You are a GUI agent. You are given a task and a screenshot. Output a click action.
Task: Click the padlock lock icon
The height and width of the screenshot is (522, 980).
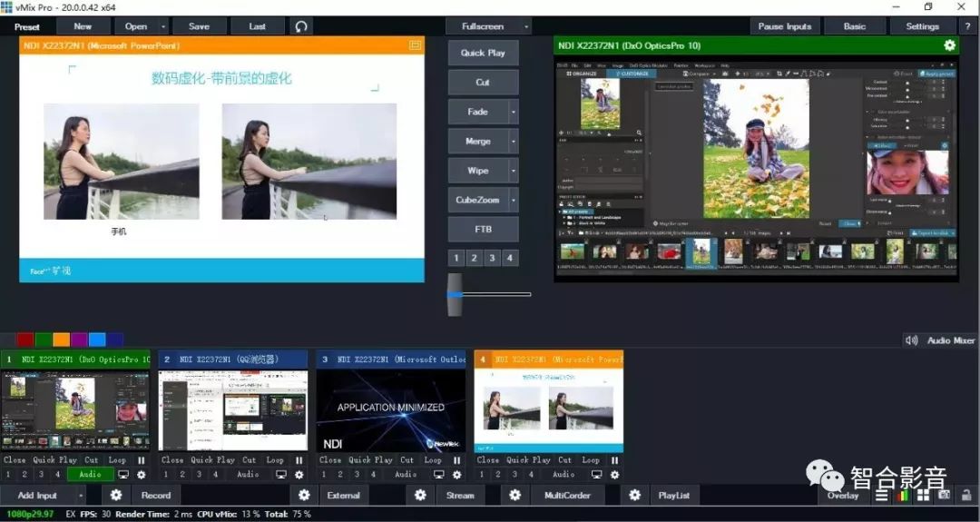click(967, 495)
